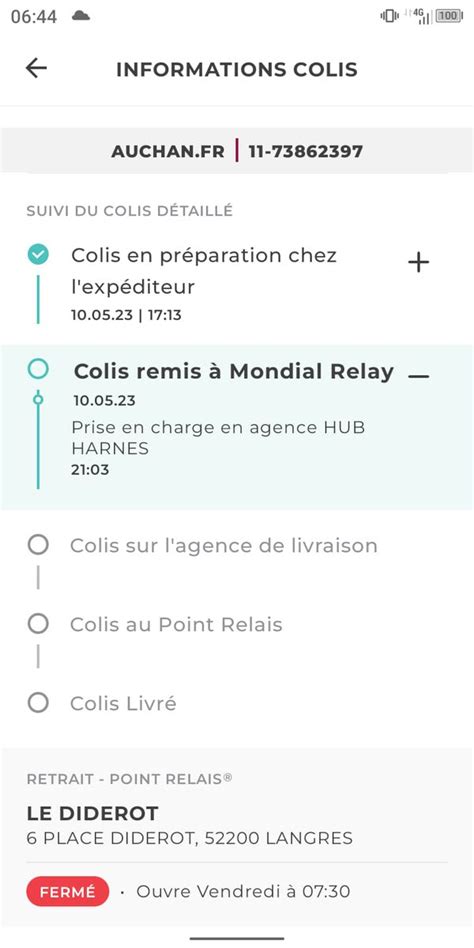
Task: Tap address 6 PLACE DIDEROT, 52200 LANGRES
Action: 190,839
